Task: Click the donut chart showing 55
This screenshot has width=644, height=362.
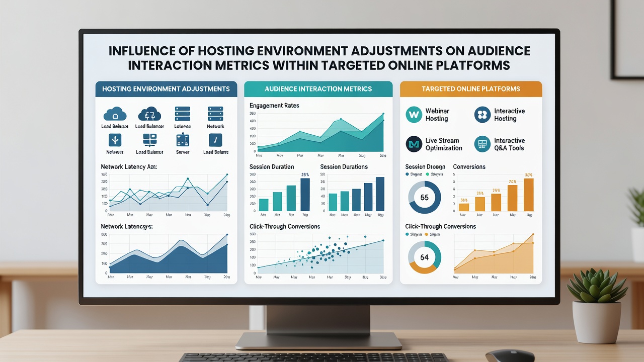Action: 424,198
